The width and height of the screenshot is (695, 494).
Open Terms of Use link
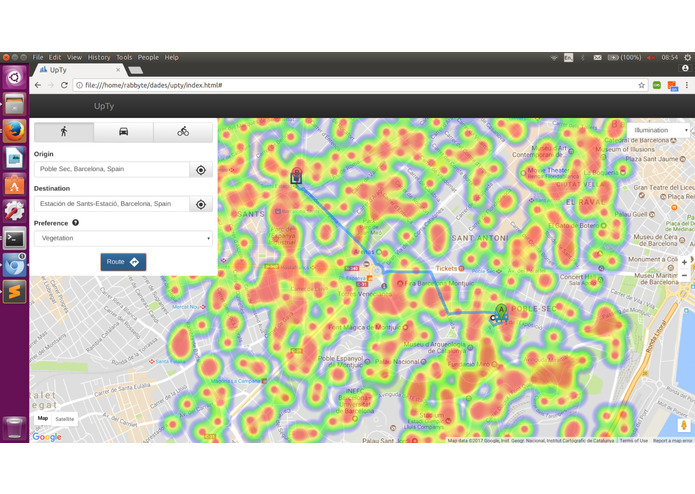pyautogui.click(x=633, y=440)
